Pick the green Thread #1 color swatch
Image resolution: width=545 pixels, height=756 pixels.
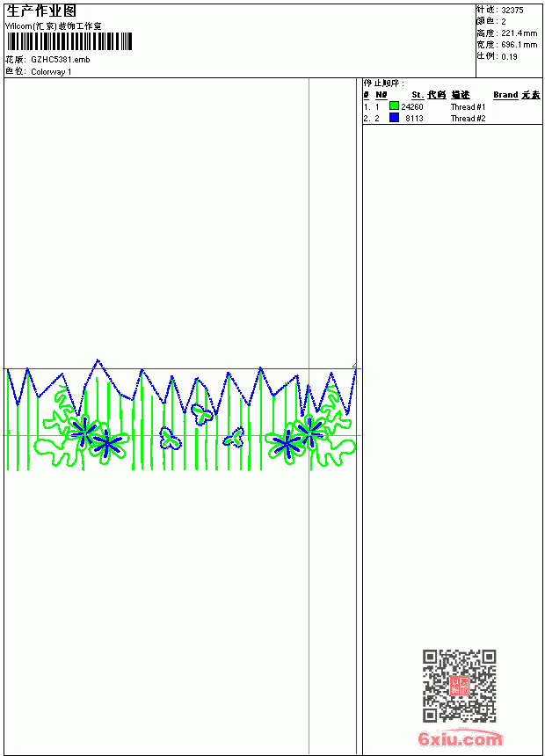pyautogui.click(x=394, y=106)
